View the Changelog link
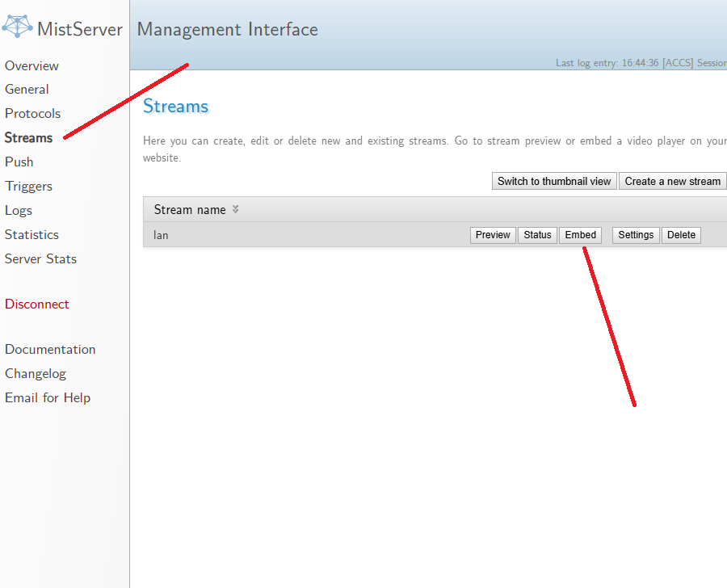Viewport: 727px width, 588px height. click(x=36, y=374)
